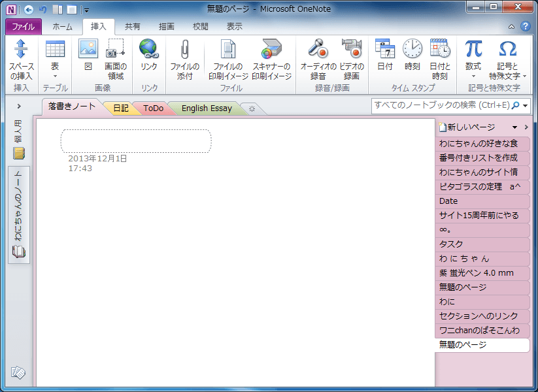Undo using the quick access toolbar arrow
Screen dimensions: 538x392
43,10
